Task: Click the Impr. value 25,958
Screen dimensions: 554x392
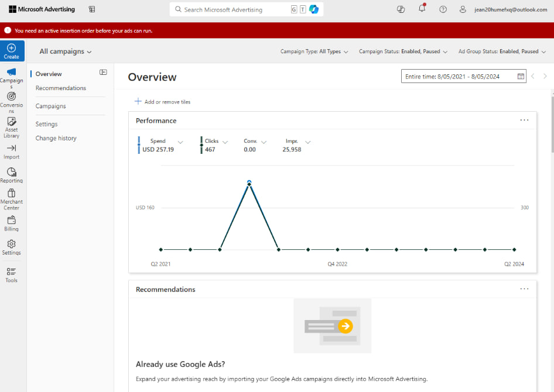Action: (292, 150)
